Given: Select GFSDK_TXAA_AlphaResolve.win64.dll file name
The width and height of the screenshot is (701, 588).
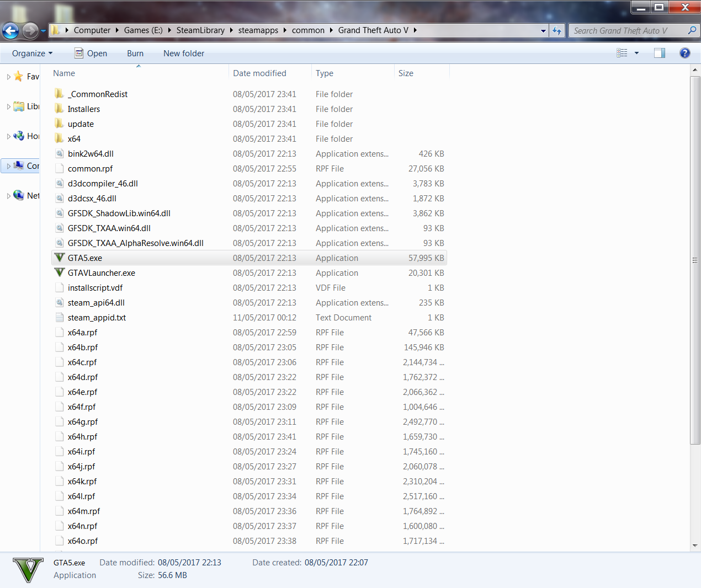Looking at the screenshot, I should [x=136, y=243].
